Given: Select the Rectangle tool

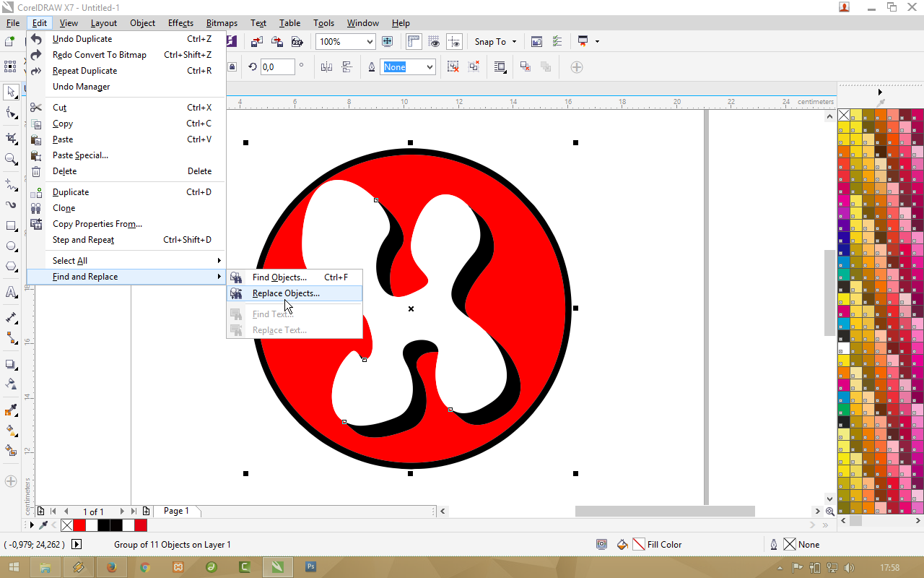Looking at the screenshot, I should [10, 225].
